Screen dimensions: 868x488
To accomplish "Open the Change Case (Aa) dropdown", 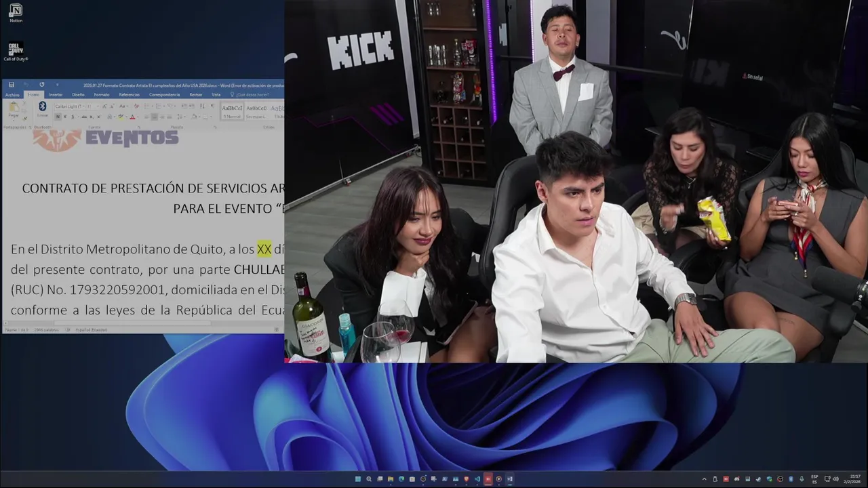I will [x=123, y=106].
